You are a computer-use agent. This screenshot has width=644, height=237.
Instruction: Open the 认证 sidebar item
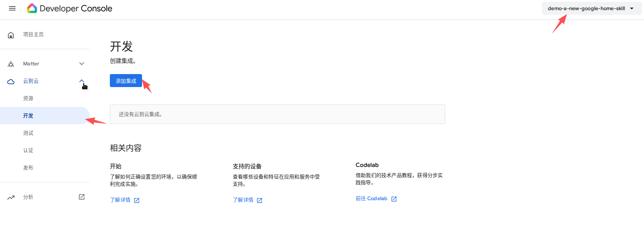[28, 150]
